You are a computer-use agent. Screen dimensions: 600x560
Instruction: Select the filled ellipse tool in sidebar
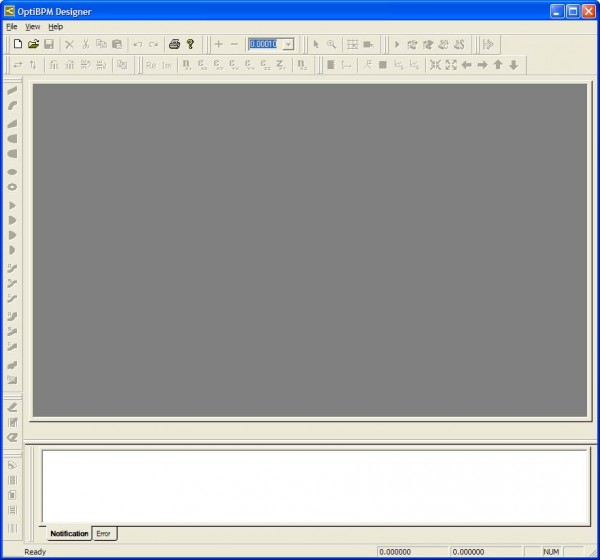[12, 172]
